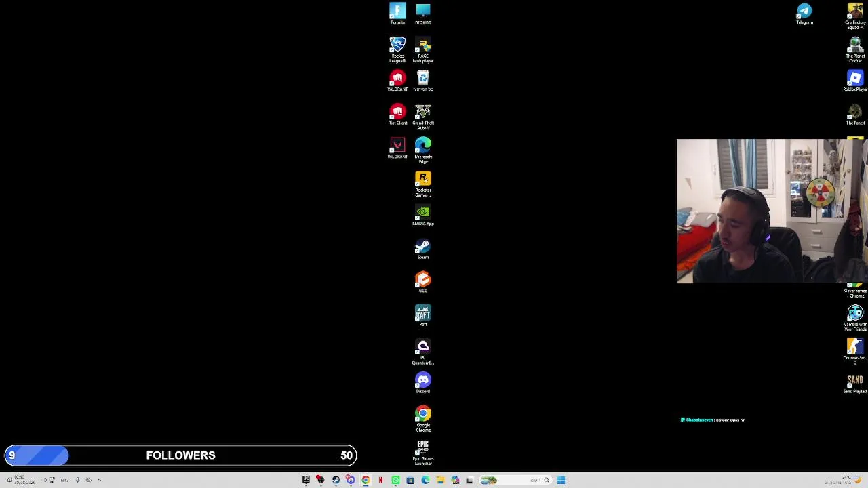The width and height of the screenshot is (868, 488).
Task: Launch Roblox Player from the desktop
Action: 855,81
